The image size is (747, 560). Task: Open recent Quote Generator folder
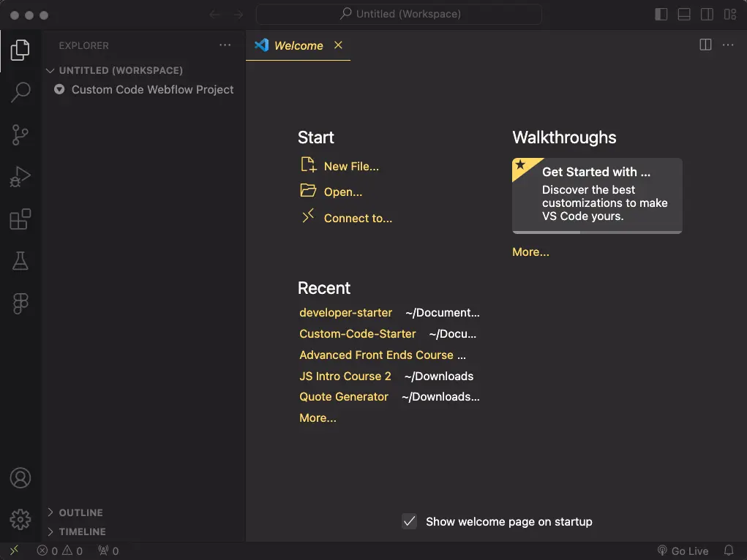click(x=343, y=397)
